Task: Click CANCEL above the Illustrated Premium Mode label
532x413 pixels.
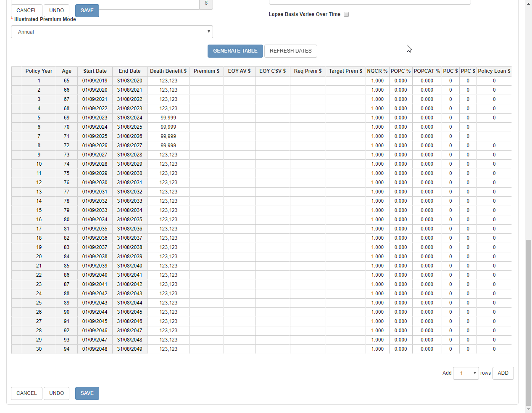Action: click(26, 11)
